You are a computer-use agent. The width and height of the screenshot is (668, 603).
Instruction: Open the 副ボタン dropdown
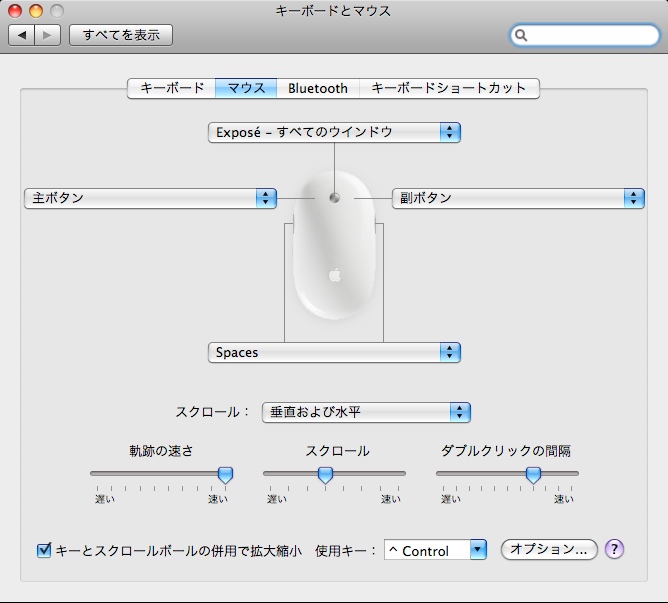click(x=518, y=198)
